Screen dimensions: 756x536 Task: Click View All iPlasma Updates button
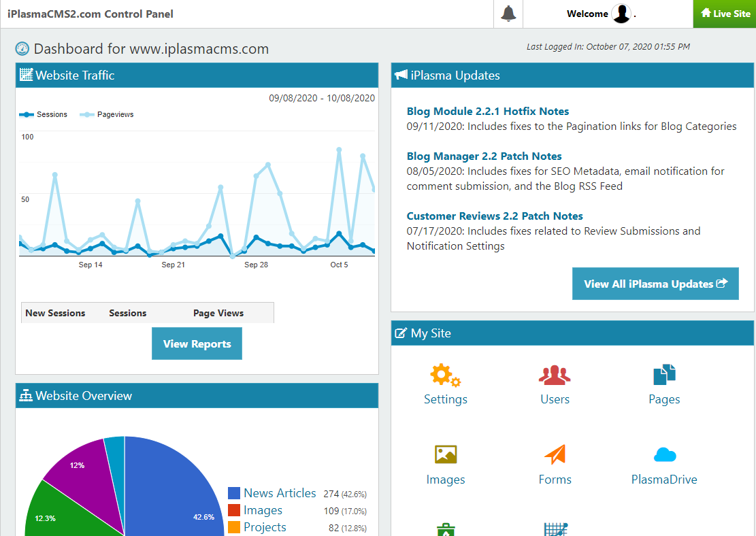[655, 284]
